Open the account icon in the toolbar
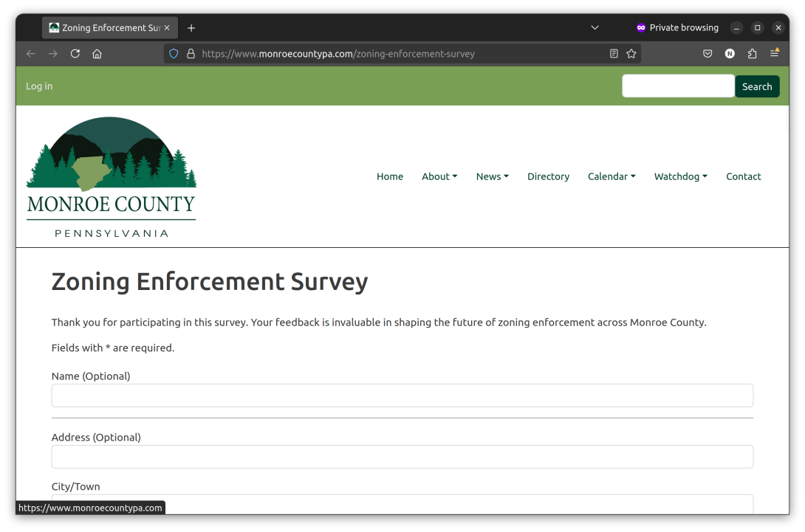This screenshot has width=805, height=532. click(730, 53)
